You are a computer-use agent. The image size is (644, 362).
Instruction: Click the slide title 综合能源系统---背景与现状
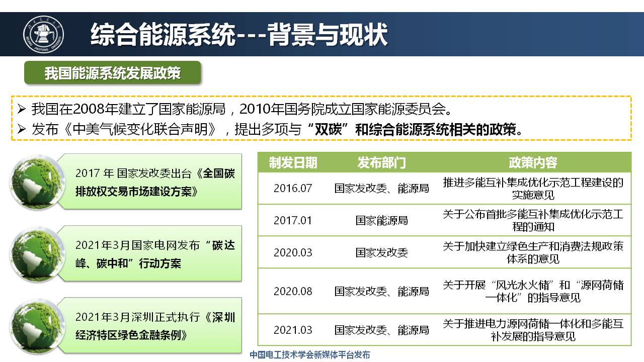(239, 35)
